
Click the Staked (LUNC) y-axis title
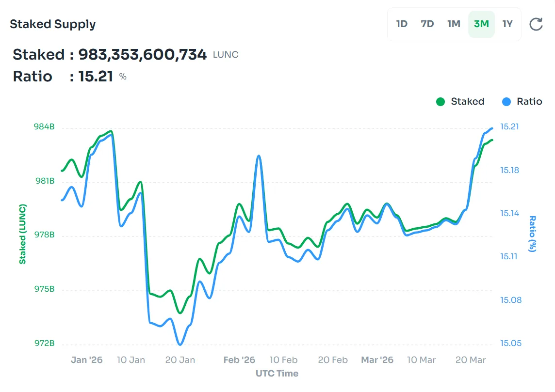[22, 234]
